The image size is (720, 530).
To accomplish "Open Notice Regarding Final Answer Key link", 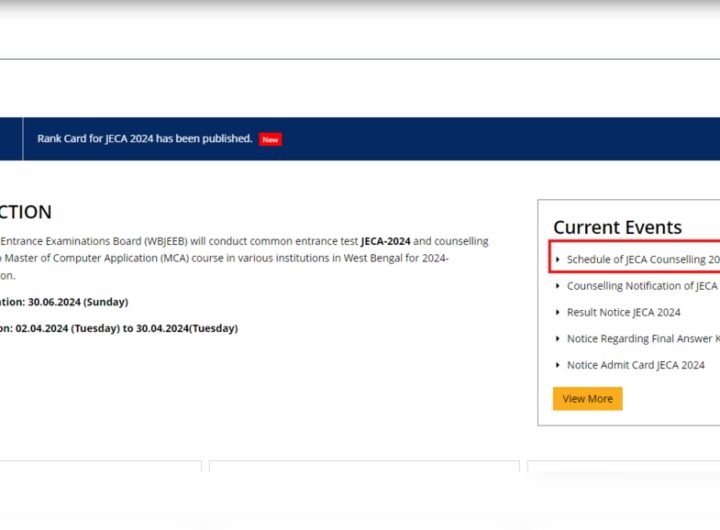I will tap(642, 339).
